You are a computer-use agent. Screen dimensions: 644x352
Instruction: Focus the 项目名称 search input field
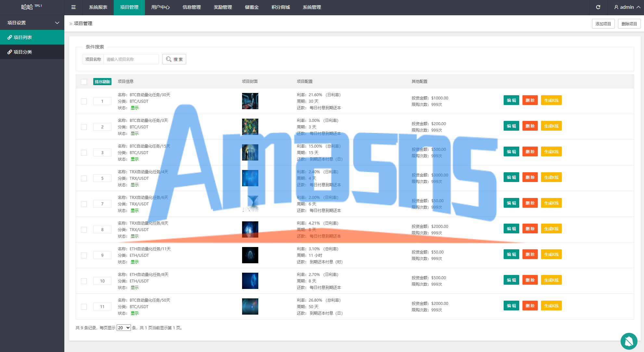tap(131, 59)
